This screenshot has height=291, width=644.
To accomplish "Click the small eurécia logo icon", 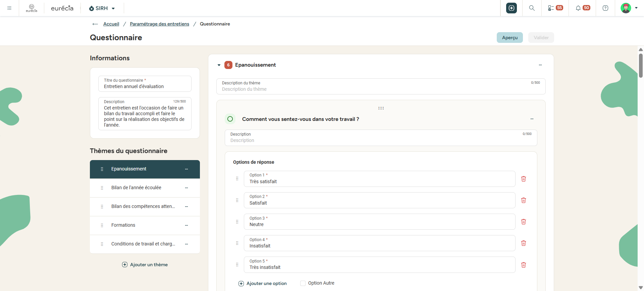I will (x=32, y=8).
